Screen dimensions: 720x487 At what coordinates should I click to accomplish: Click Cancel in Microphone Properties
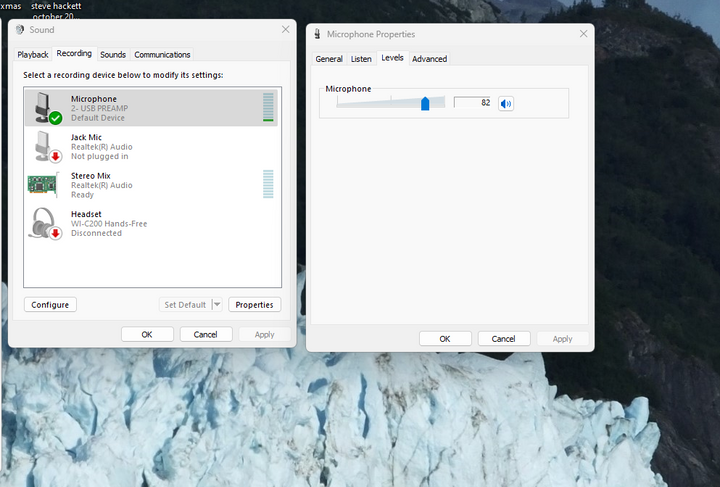click(x=504, y=339)
